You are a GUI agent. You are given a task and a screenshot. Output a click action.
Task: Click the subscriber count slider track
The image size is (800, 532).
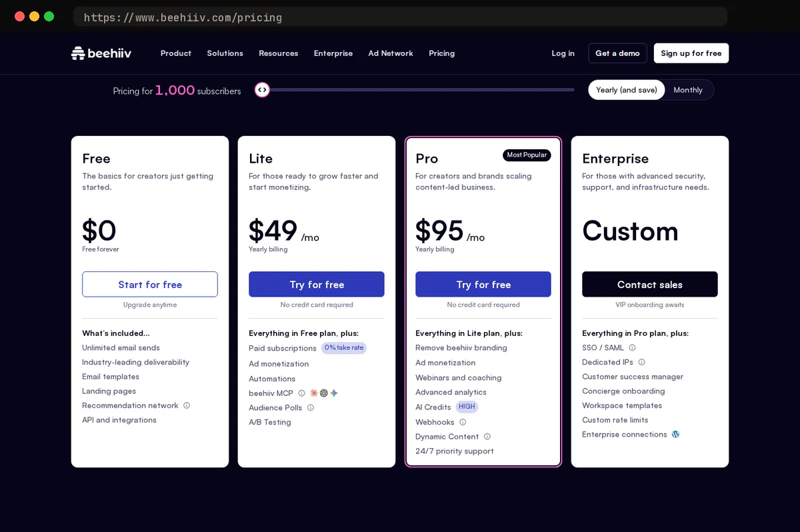415,90
